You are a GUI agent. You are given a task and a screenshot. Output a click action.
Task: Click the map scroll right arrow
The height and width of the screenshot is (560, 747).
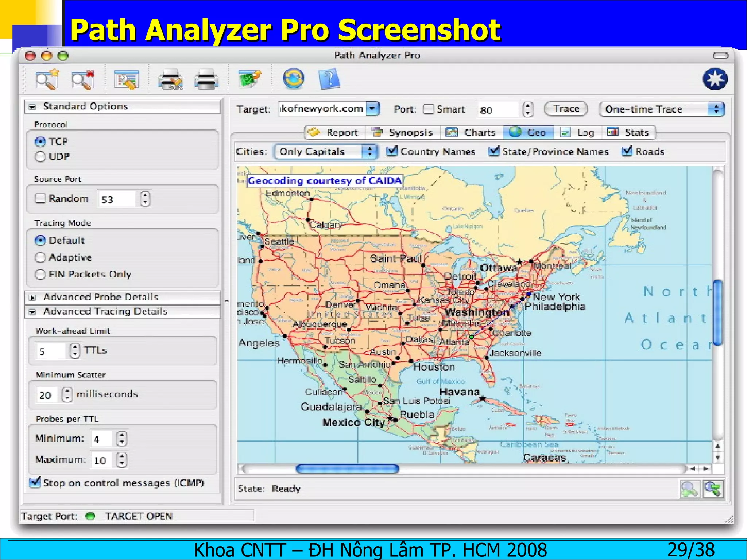point(706,468)
